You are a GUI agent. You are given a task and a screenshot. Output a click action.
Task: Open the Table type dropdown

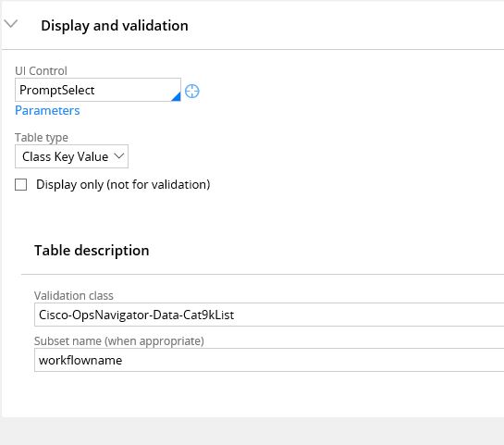click(72, 156)
